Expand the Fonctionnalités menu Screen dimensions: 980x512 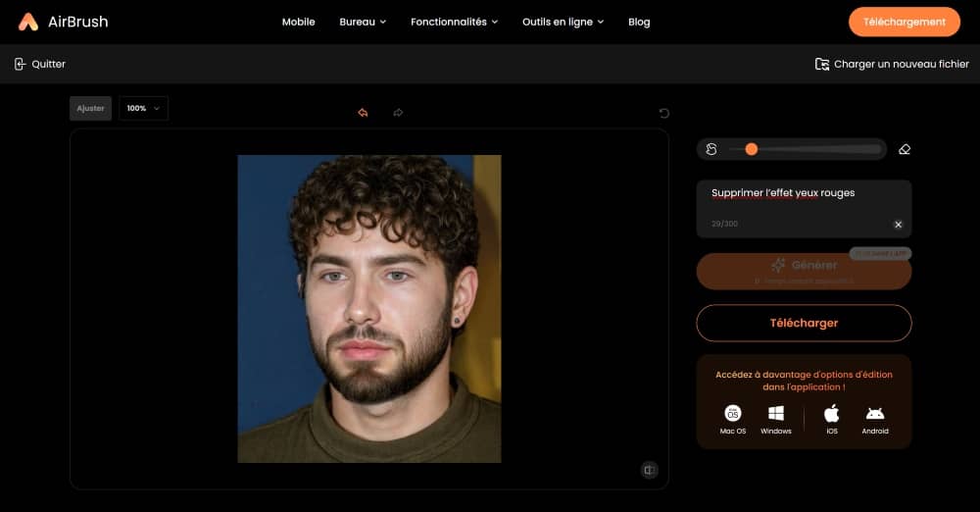(454, 22)
